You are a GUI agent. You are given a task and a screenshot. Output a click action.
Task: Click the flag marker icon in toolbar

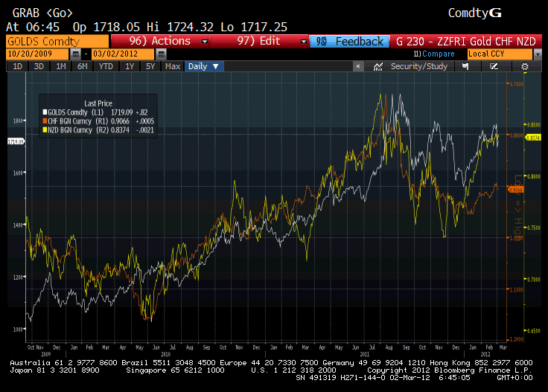(x=465, y=66)
